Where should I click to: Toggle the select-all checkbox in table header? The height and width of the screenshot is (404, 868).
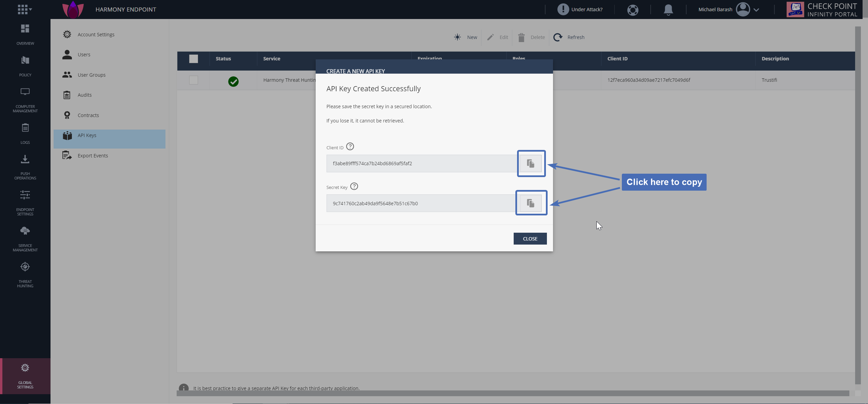pyautogui.click(x=194, y=59)
